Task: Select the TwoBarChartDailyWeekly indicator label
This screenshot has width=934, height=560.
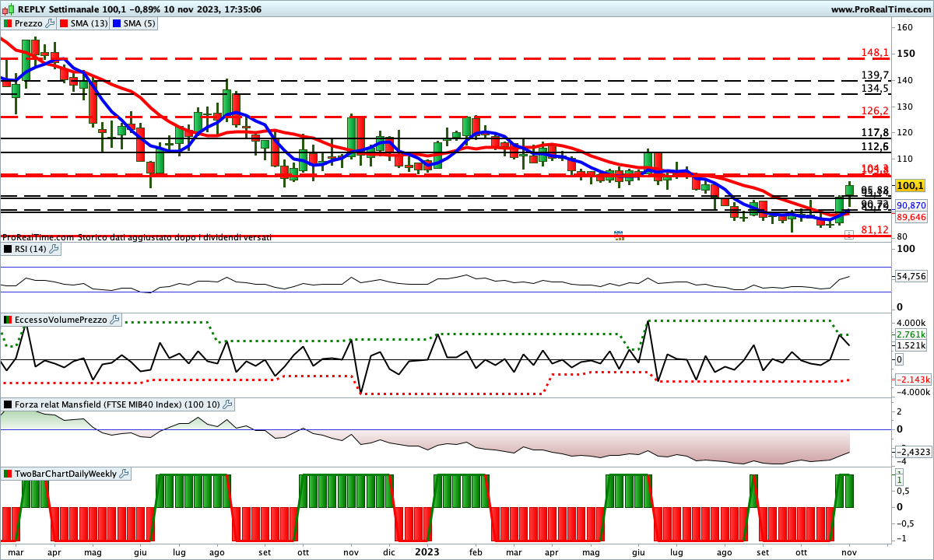Action: (66, 473)
